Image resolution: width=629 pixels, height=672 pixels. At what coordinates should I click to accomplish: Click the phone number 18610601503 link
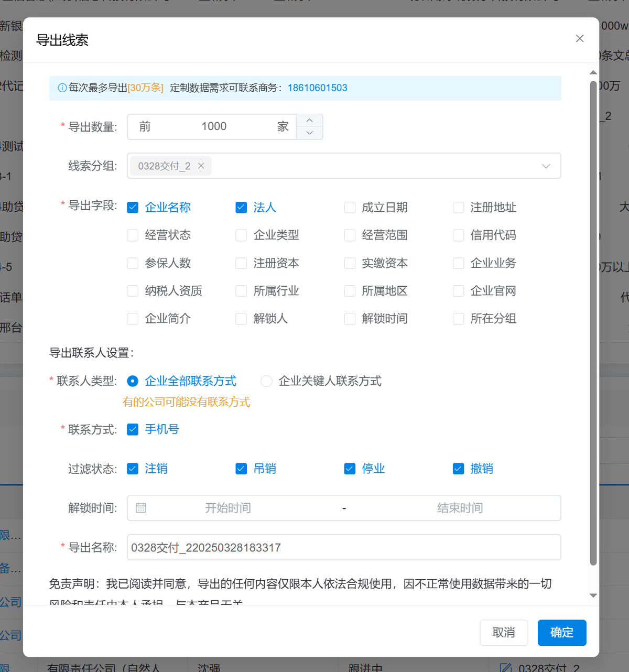click(x=317, y=88)
